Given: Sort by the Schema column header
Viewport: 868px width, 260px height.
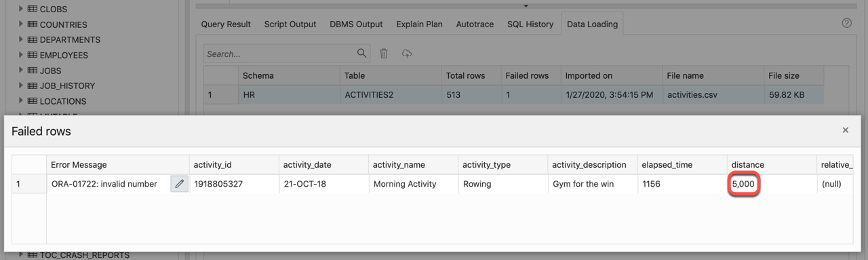Looking at the screenshot, I should point(289,75).
